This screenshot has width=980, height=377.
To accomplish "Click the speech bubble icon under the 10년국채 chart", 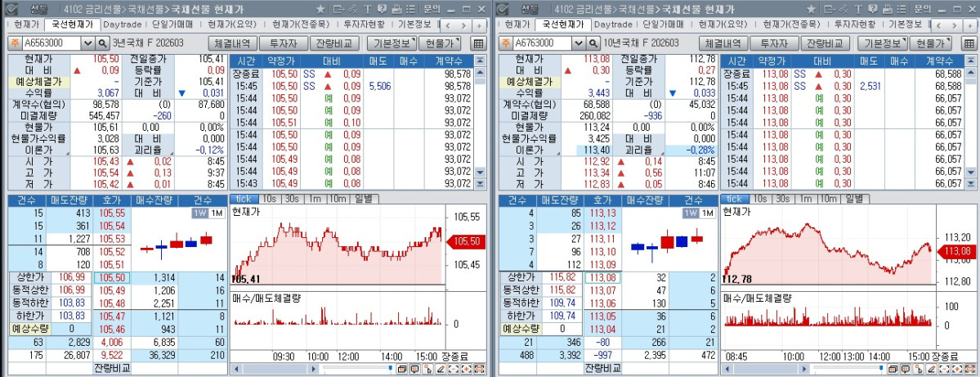I will click(905, 369).
